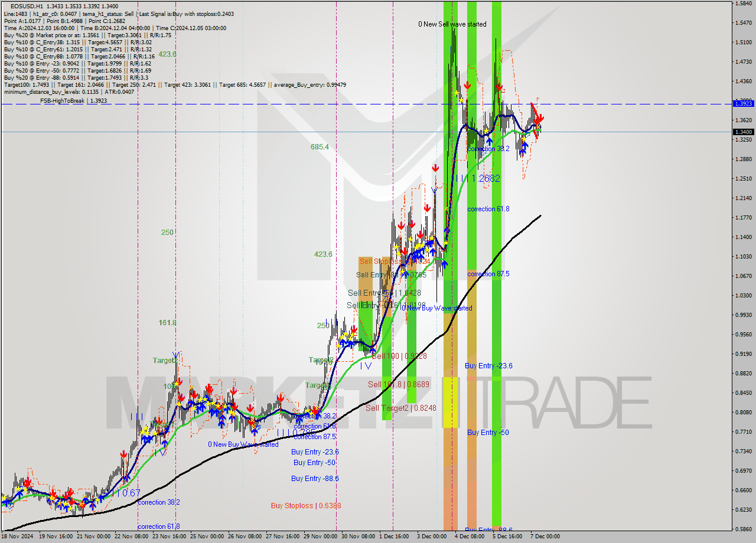Select the 'Buy %20 @ Entry -88: 0.5914' line
This screenshot has width=756, height=543.
point(76,77)
